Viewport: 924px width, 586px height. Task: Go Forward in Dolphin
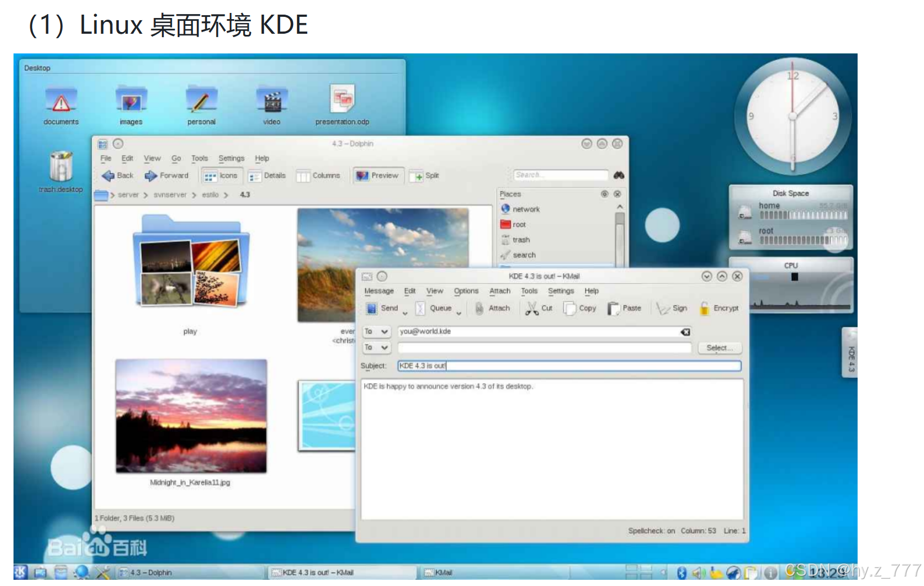(x=167, y=176)
